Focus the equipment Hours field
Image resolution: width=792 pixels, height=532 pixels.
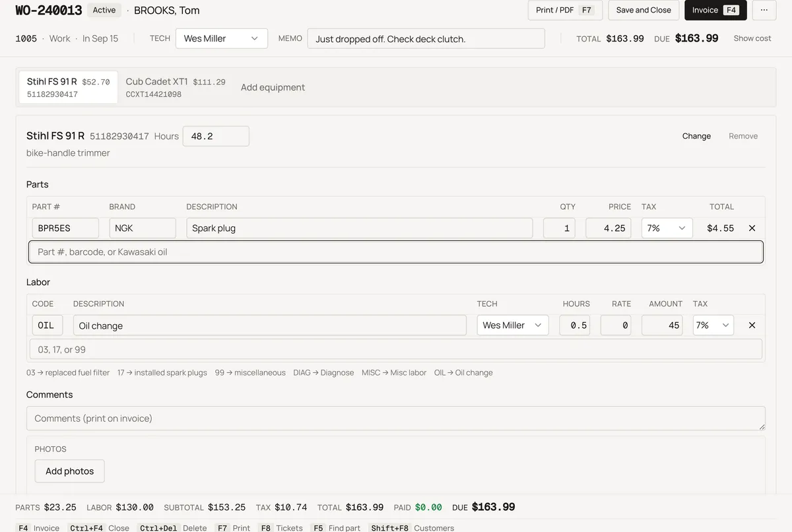coord(216,136)
